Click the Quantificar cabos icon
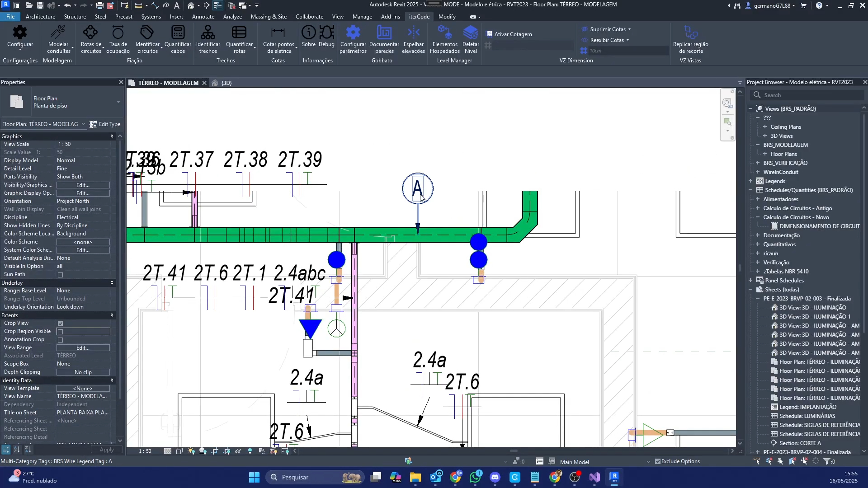868x488 pixels. tap(178, 33)
